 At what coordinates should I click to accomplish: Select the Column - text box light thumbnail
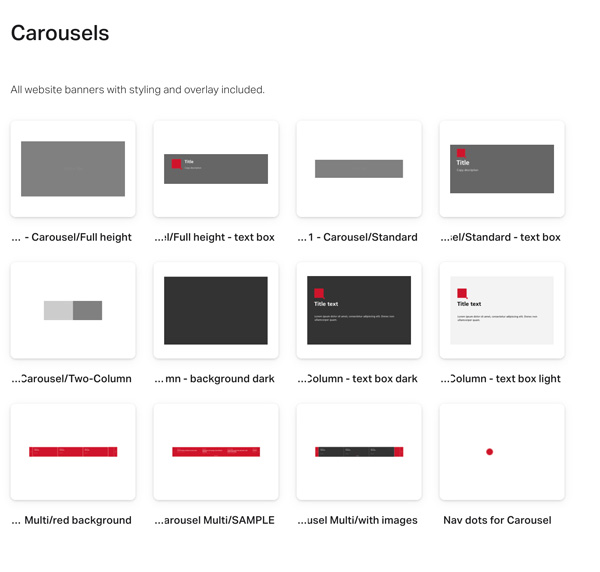click(502, 310)
